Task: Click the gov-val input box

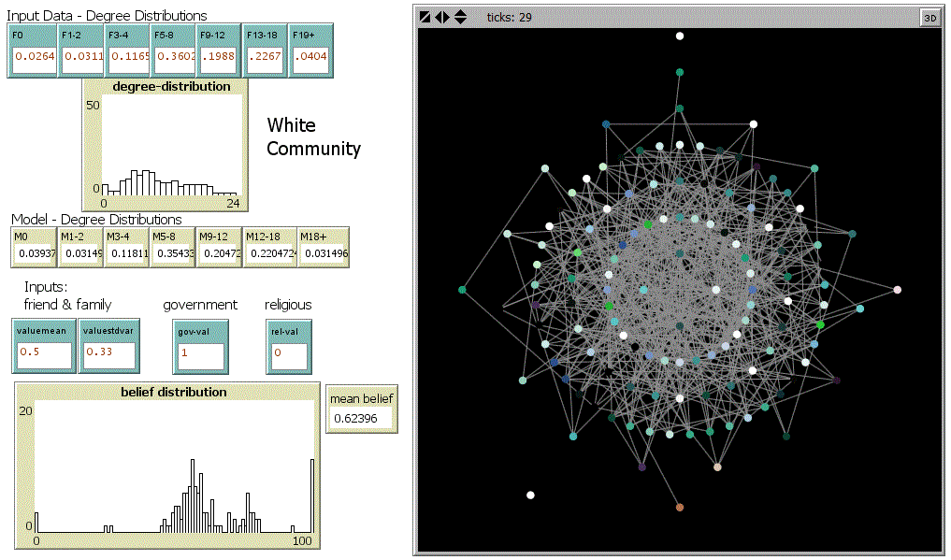Action: coord(199,355)
